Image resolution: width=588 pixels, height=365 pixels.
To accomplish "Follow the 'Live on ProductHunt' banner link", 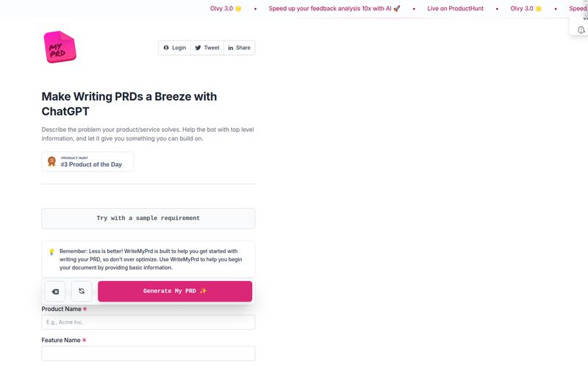I will [x=455, y=8].
